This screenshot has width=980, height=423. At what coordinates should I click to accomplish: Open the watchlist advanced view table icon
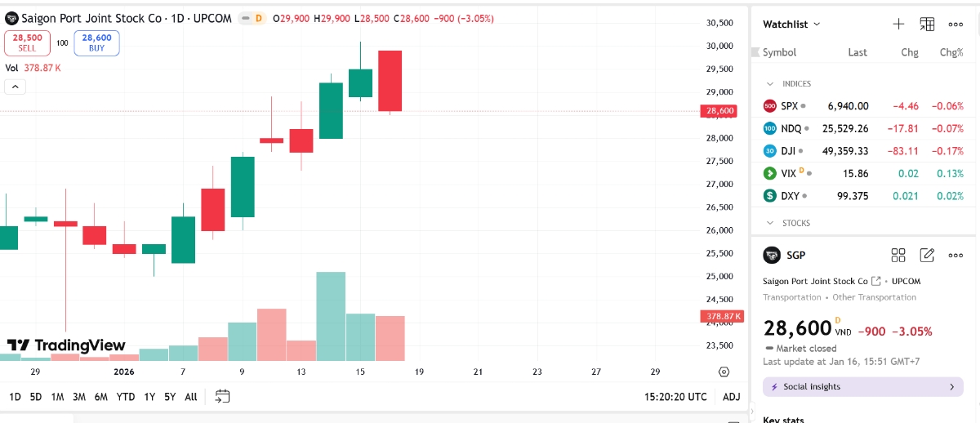click(x=927, y=24)
